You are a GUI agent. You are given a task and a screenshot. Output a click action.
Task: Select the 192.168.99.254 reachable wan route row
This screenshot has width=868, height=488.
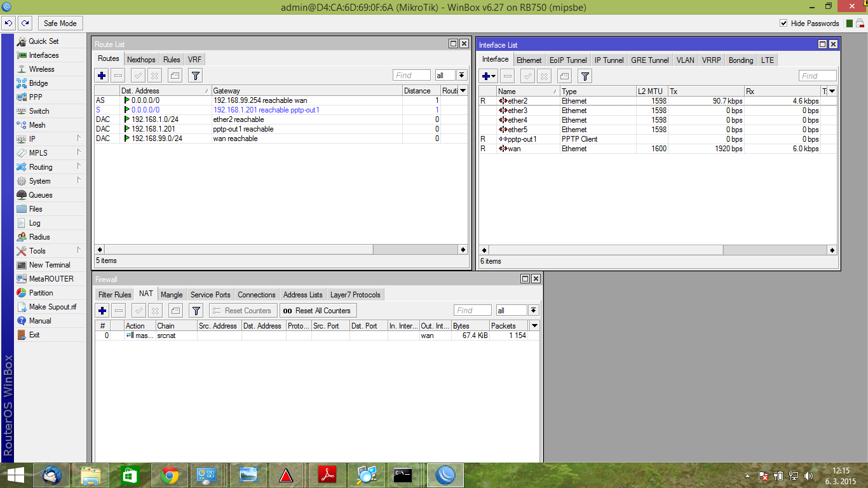click(281, 100)
